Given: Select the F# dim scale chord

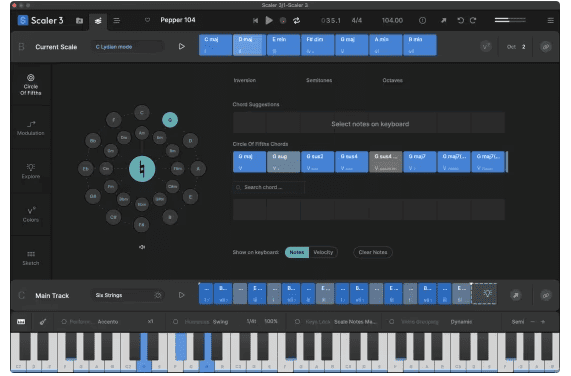Looking at the screenshot, I should (x=318, y=45).
